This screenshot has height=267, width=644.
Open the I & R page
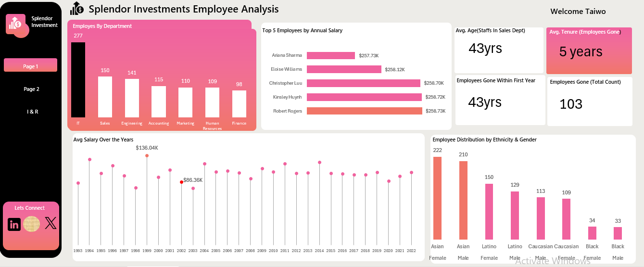click(32, 112)
